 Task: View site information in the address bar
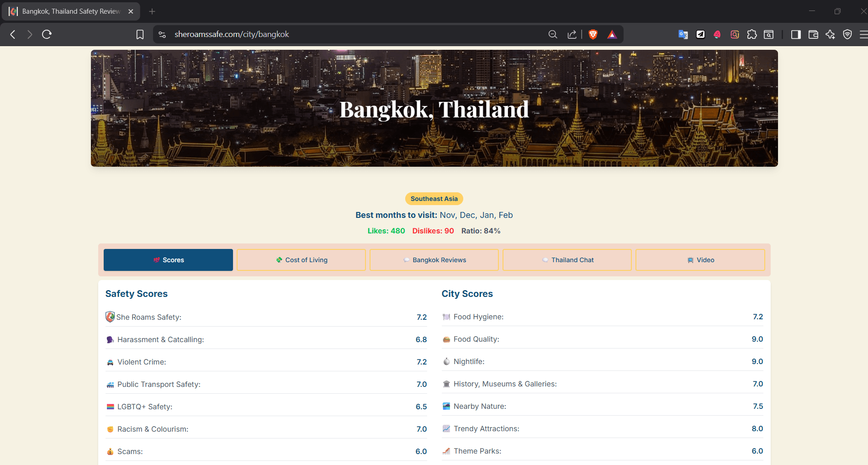(x=162, y=34)
